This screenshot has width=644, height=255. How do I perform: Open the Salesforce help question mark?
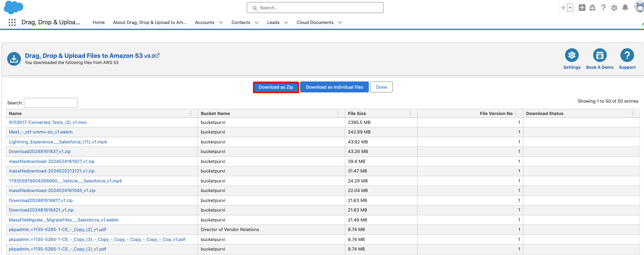(x=603, y=8)
